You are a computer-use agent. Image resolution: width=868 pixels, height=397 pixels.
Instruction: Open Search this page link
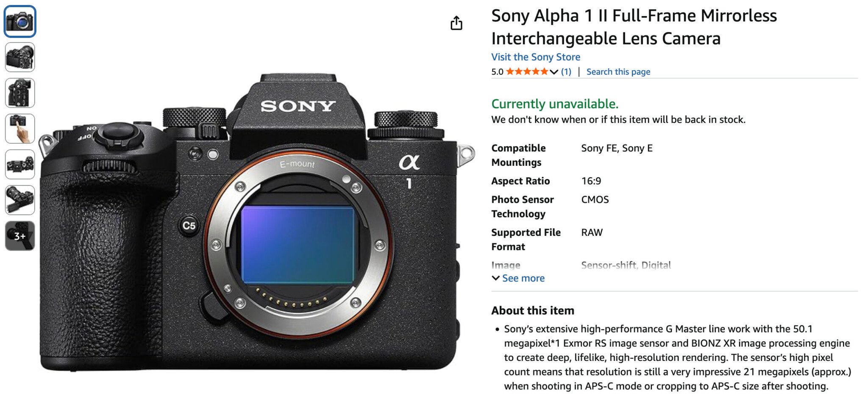[x=618, y=72]
